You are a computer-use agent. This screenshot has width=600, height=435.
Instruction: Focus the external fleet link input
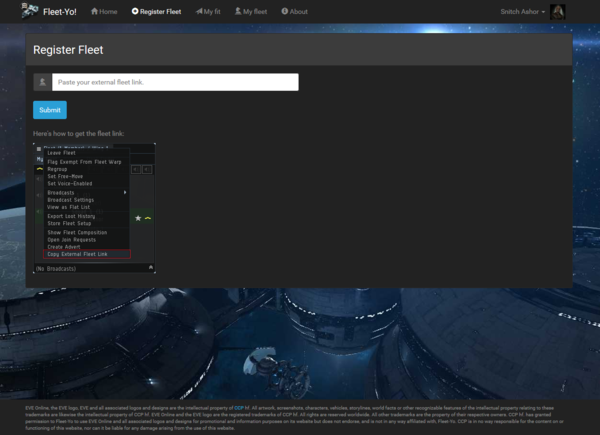click(175, 82)
